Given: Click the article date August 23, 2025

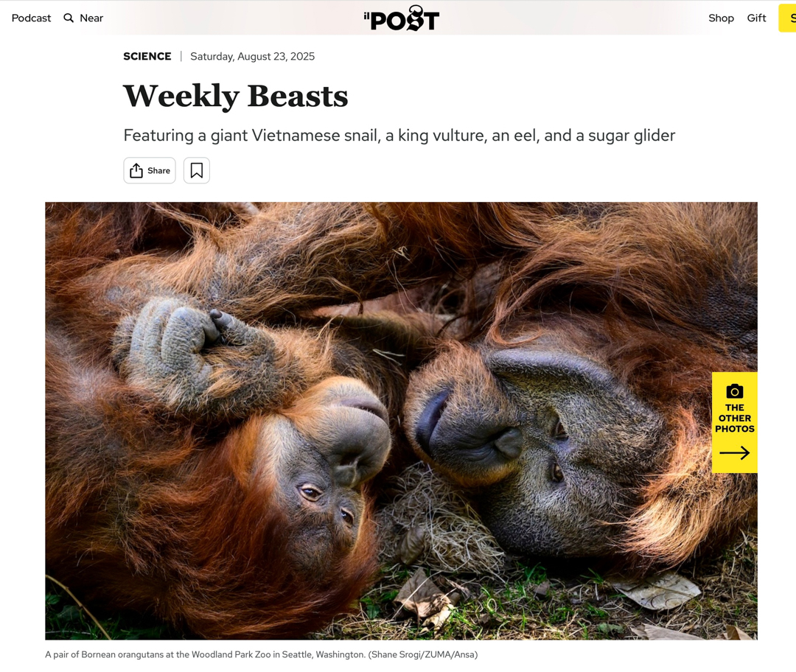Looking at the screenshot, I should point(252,56).
